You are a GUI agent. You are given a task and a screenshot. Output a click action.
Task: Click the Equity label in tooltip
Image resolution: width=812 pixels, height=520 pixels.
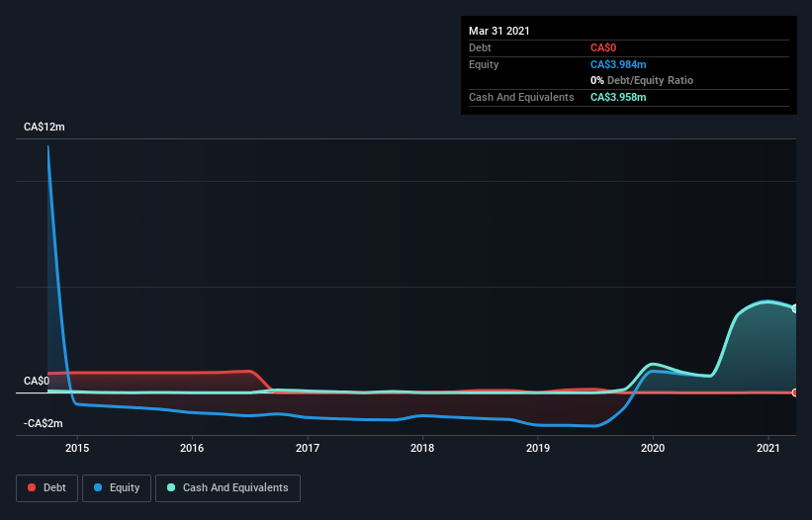484,64
